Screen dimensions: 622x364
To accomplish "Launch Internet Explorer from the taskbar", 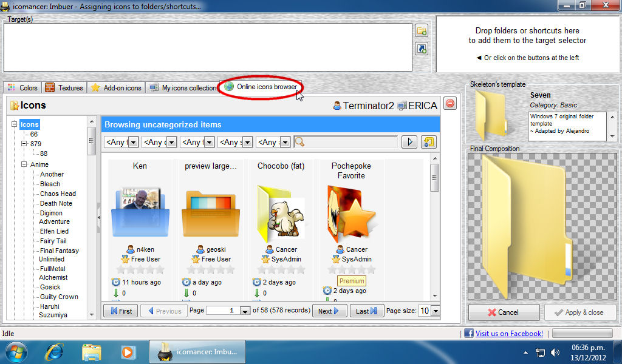I will (x=54, y=352).
